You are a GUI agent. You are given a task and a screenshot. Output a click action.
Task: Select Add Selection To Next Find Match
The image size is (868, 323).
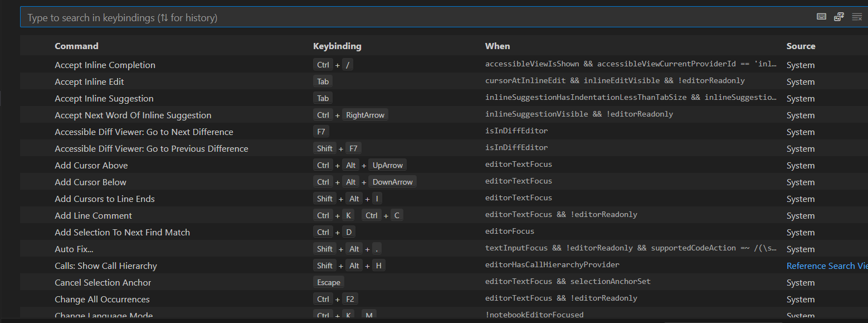[122, 233]
